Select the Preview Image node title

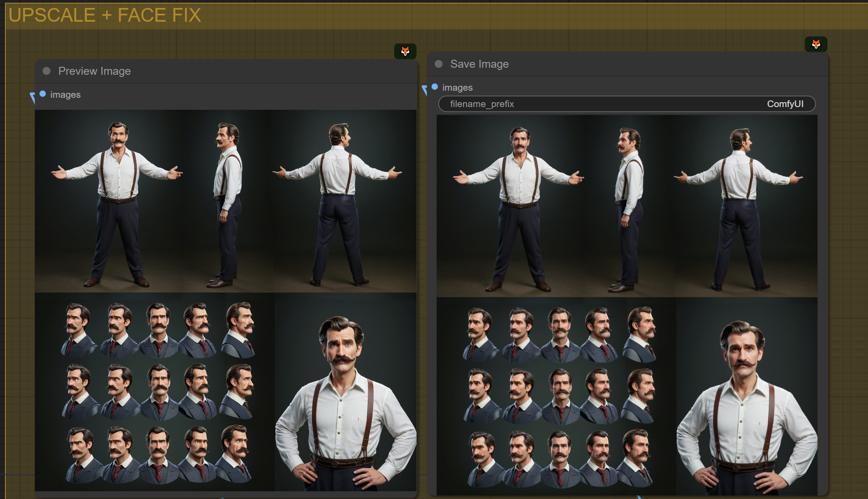pos(94,71)
